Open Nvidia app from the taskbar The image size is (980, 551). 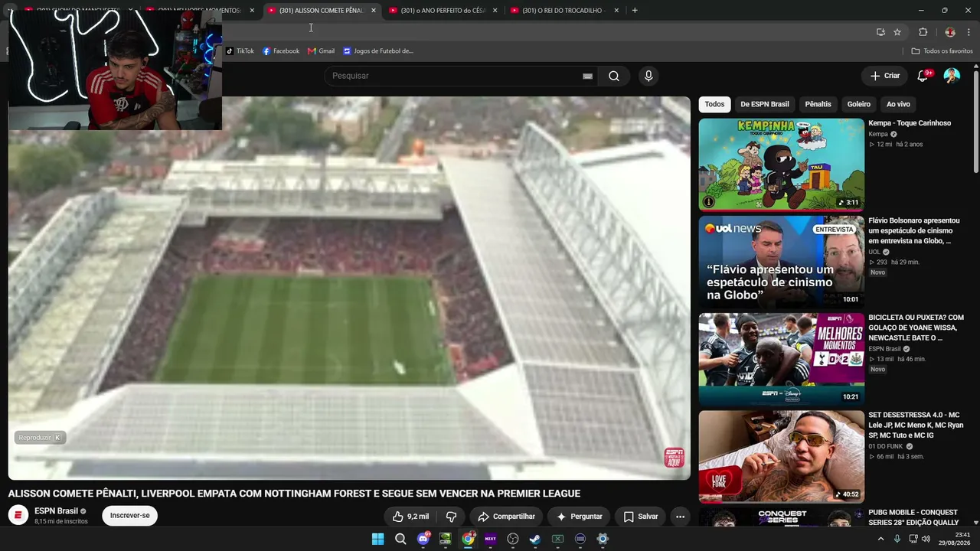(446, 539)
